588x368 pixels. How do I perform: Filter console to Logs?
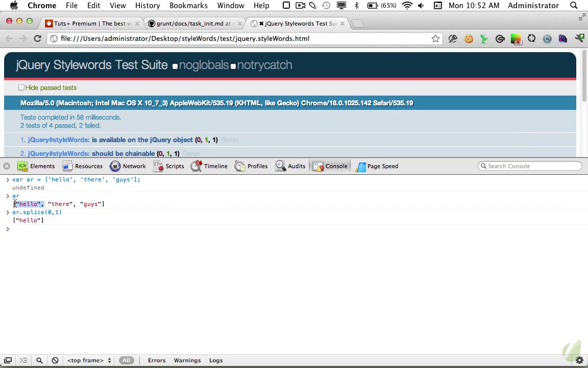click(x=216, y=360)
